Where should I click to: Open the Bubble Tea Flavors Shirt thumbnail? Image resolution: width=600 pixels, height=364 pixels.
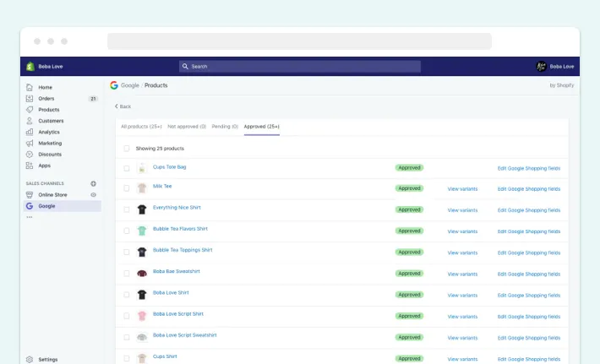[142, 231]
